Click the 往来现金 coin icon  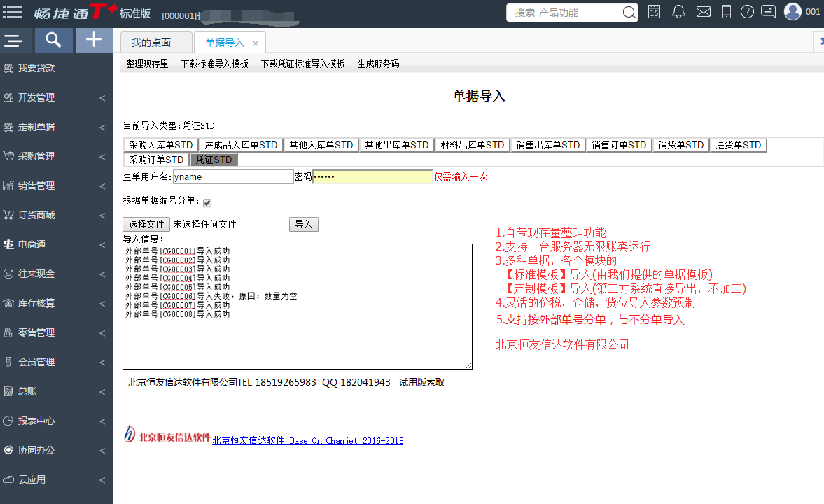point(8,274)
